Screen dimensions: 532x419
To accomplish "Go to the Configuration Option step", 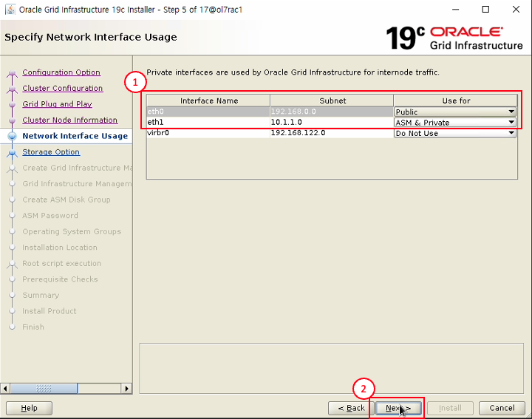I will pos(61,72).
